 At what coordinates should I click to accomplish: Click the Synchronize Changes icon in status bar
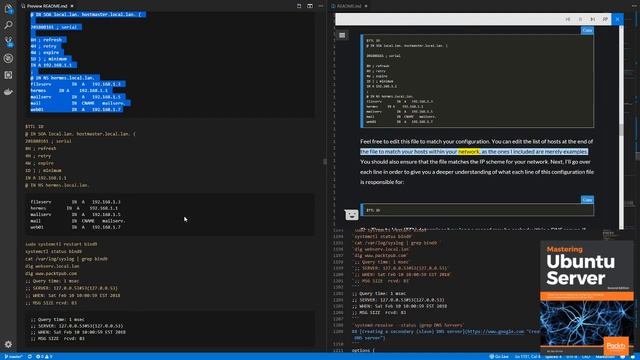click(29, 356)
